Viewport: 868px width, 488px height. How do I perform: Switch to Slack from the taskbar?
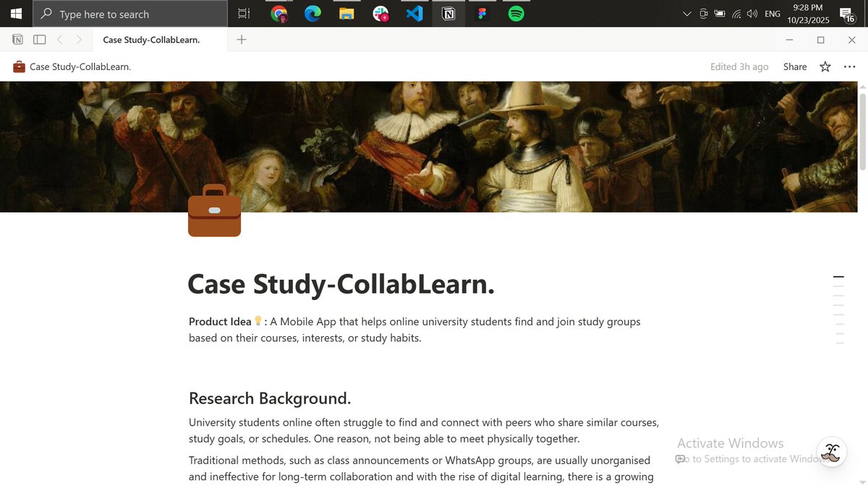380,14
